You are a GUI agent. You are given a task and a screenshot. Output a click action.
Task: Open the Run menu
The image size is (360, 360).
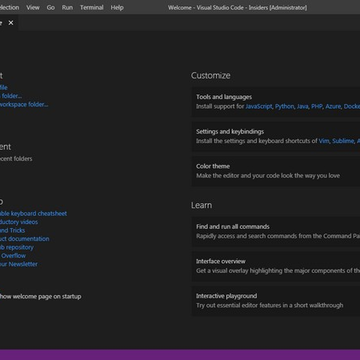pos(67,7)
